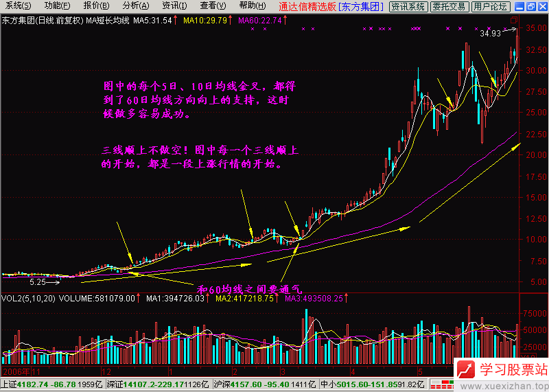Open the 查看(V) menu
Image resolution: width=549 pixels, height=392 pixels.
click(213, 5)
